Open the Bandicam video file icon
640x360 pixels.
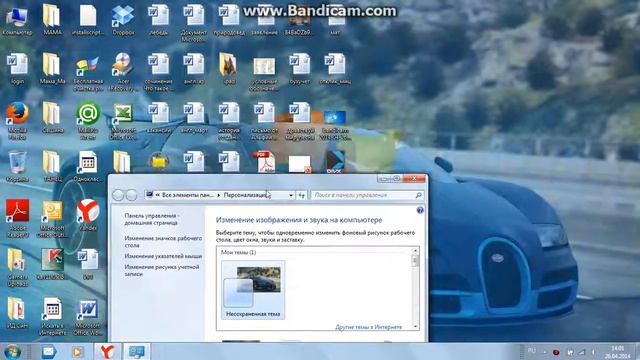tap(335, 124)
